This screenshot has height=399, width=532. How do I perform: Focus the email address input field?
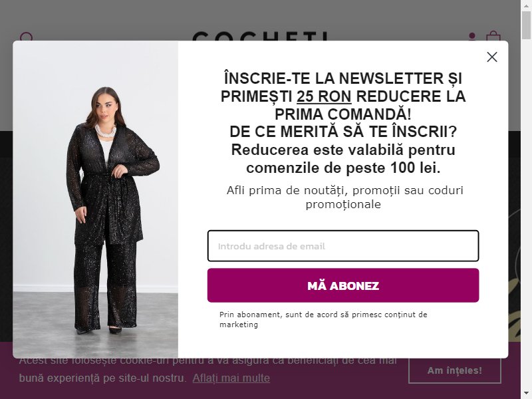pyautogui.click(x=343, y=246)
